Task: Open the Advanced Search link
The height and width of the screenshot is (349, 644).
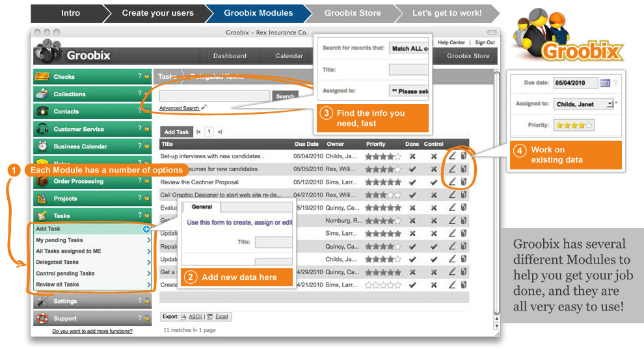Action: click(x=179, y=108)
